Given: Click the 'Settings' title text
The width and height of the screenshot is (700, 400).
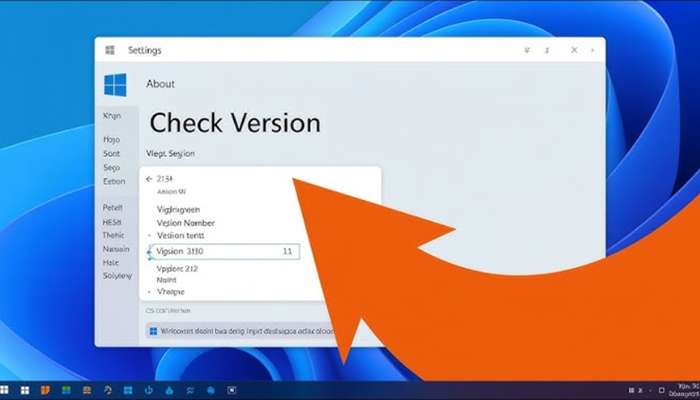Looking at the screenshot, I should (x=145, y=50).
